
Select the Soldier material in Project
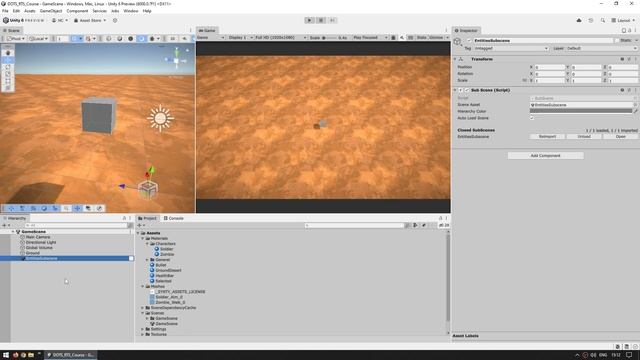click(x=166, y=249)
